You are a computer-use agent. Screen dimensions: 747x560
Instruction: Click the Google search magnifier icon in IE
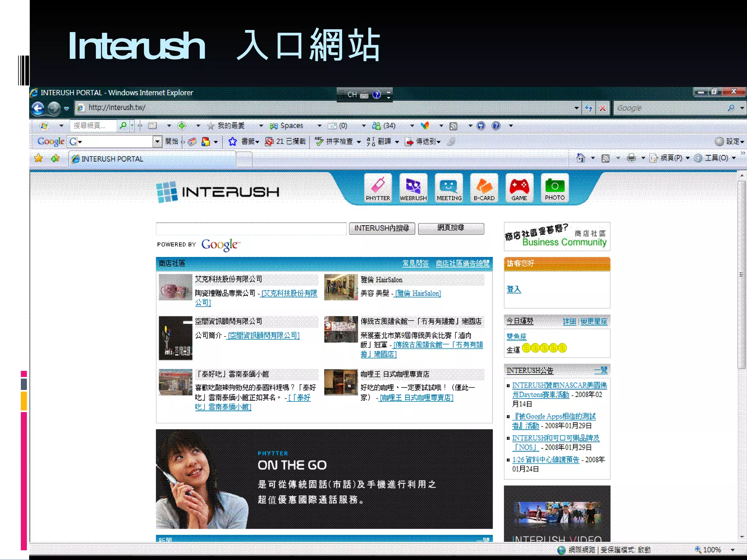(731, 108)
